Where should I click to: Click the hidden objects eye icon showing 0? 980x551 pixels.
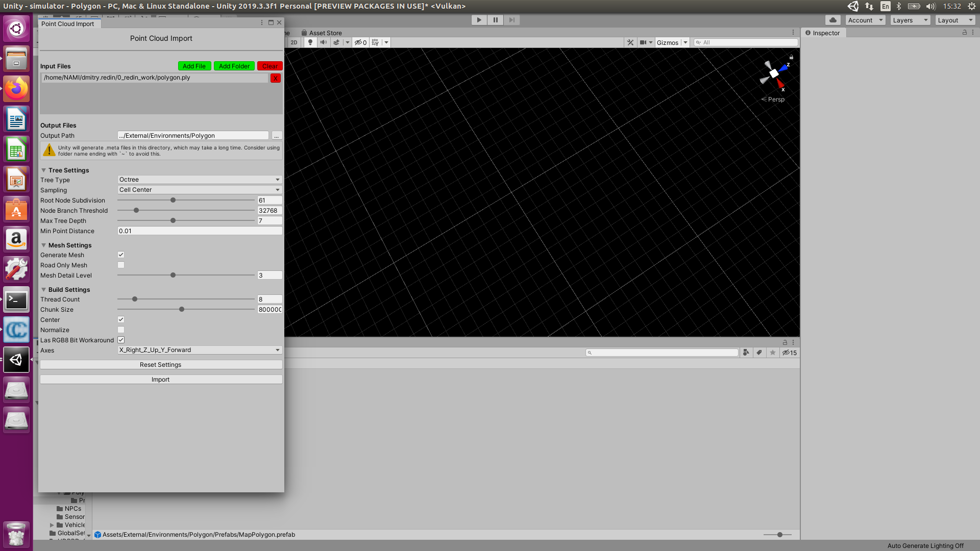pyautogui.click(x=360, y=42)
